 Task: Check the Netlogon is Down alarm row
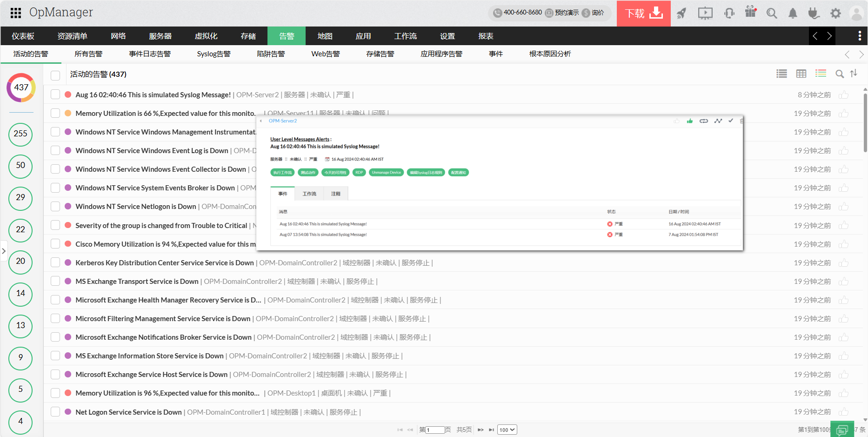(x=55, y=206)
